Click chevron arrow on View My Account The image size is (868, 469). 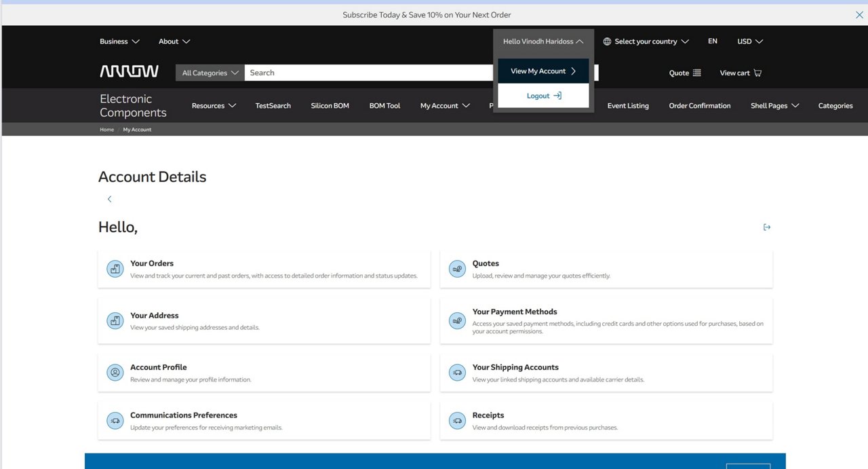(x=573, y=71)
